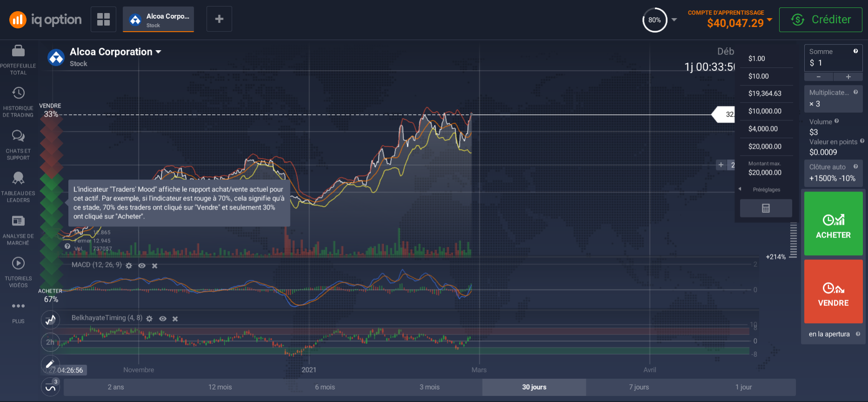This screenshot has width=868, height=402.
Task: Click the Traders' Mood vertical indicator bar
Action: (x=51, y=202)
